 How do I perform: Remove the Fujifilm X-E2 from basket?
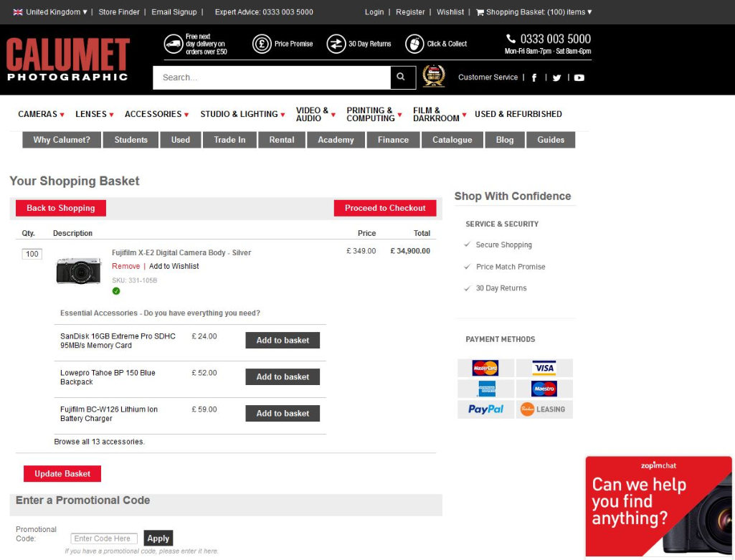pyautogui.click(x=125, y=266)
